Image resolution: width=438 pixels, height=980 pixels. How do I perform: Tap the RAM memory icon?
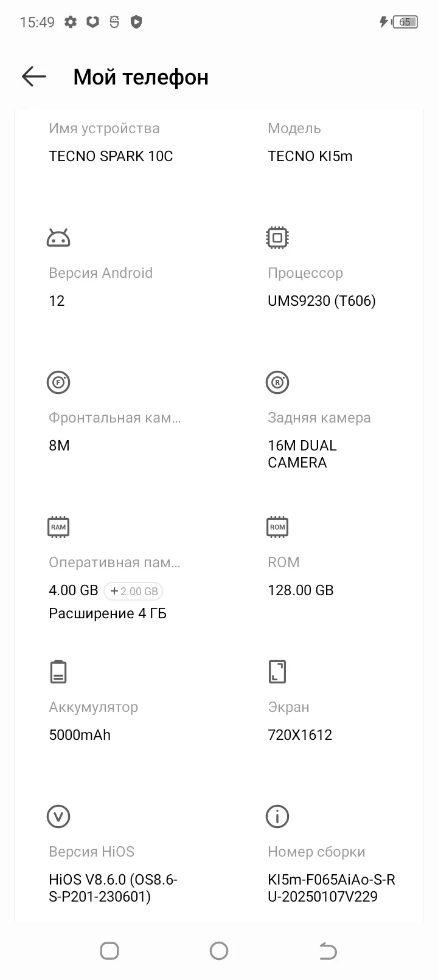click(58, 527)
